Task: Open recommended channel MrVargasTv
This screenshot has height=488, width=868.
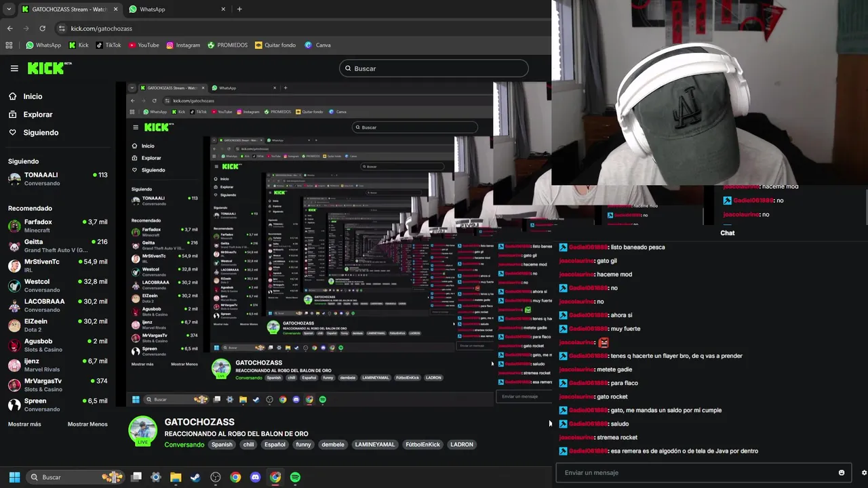Action: pos(58,385)
